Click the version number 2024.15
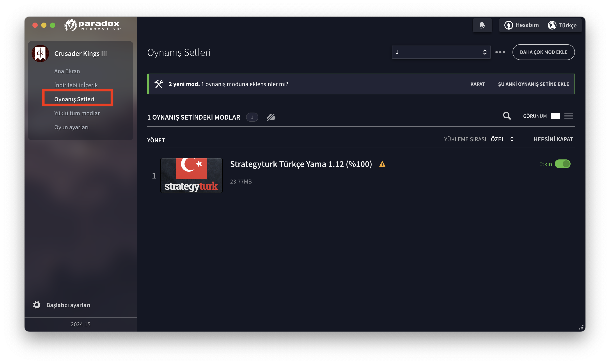 80,324
